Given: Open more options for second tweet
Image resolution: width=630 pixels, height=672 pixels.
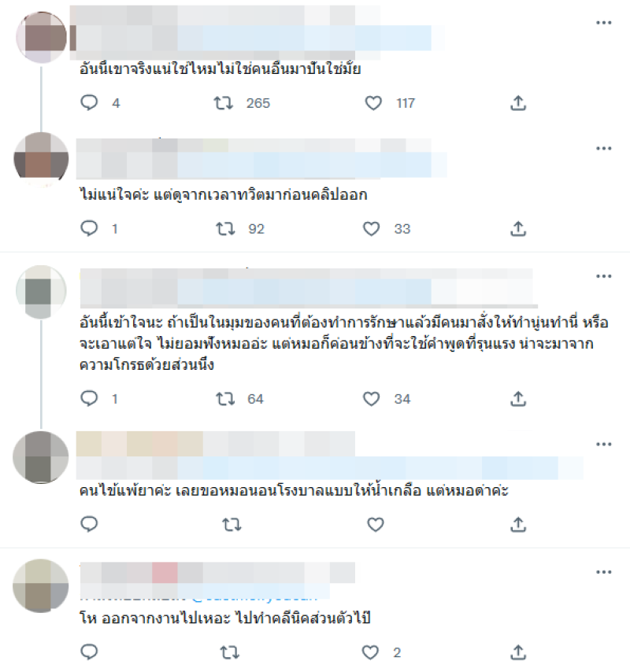Looking at the screenshot, I should (604, 149).
